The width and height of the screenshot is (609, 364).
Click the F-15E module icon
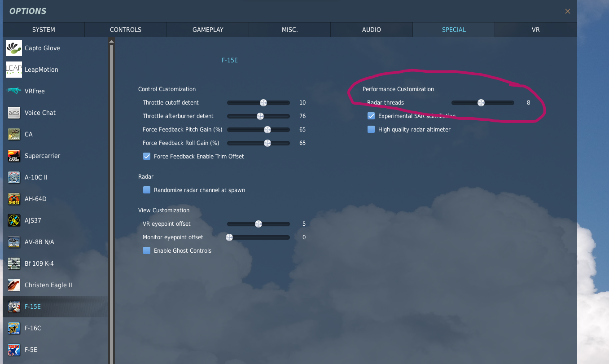point(14,307)
